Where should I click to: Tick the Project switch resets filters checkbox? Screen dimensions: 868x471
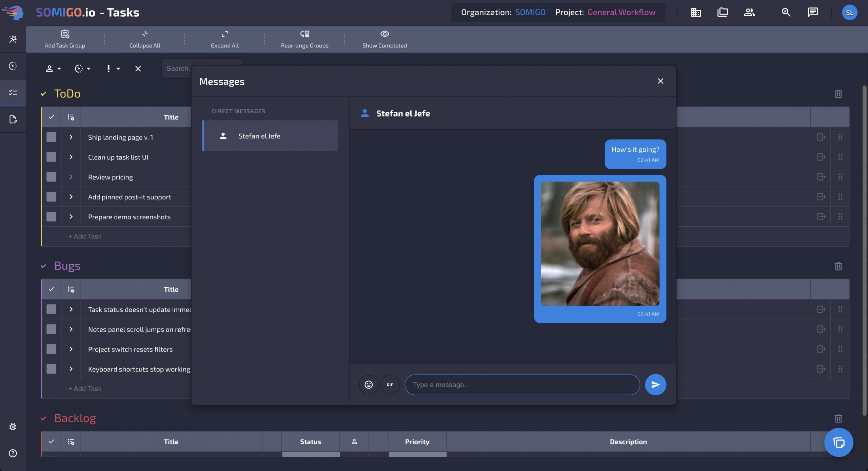(51, 349)
